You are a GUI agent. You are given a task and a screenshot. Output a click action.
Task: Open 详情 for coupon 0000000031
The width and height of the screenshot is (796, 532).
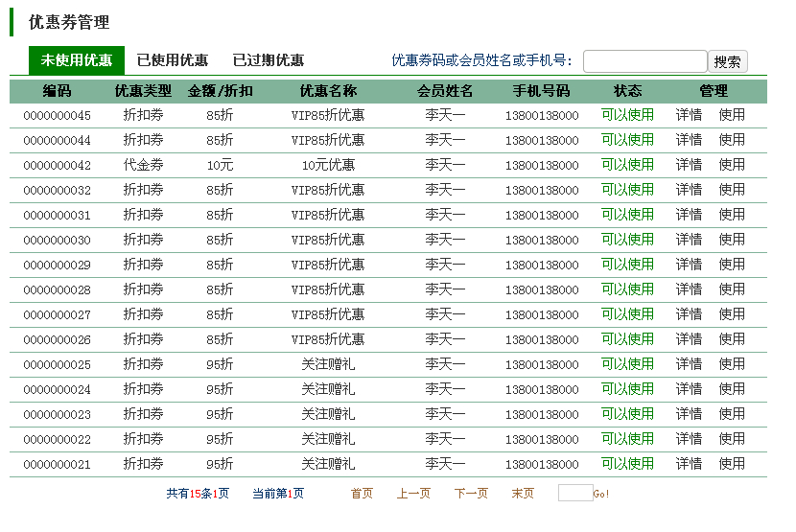point(689,215)
